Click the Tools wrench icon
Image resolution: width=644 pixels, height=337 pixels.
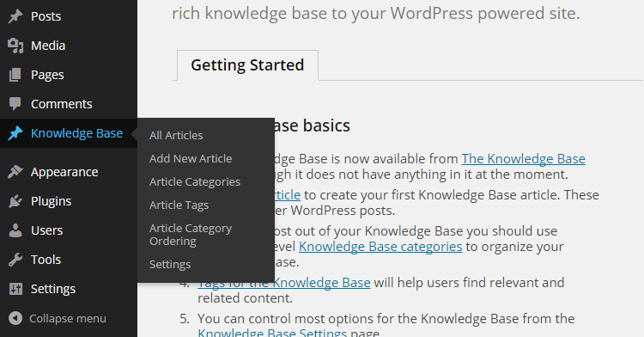coord(15,260)
